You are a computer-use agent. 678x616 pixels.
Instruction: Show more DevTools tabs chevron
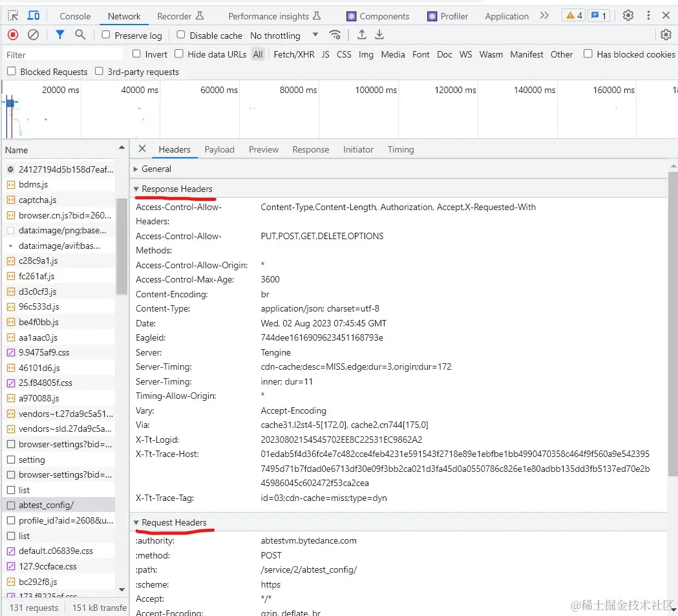(544, 16)
